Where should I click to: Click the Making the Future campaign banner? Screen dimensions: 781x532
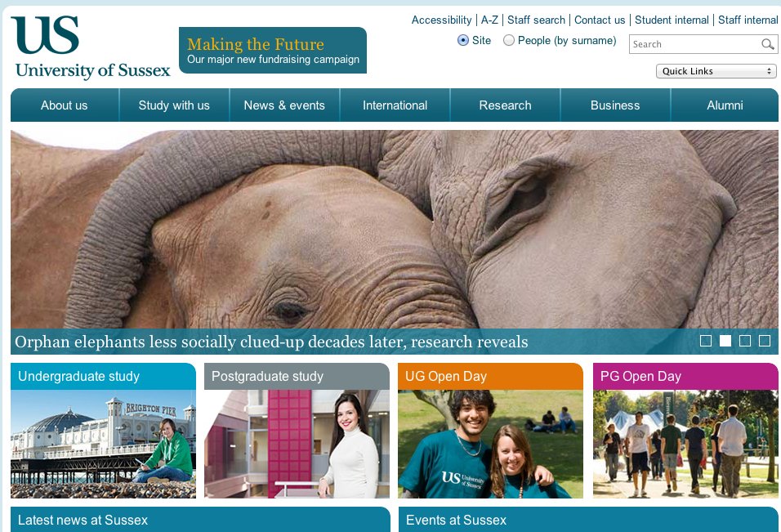tap(273, 51)
